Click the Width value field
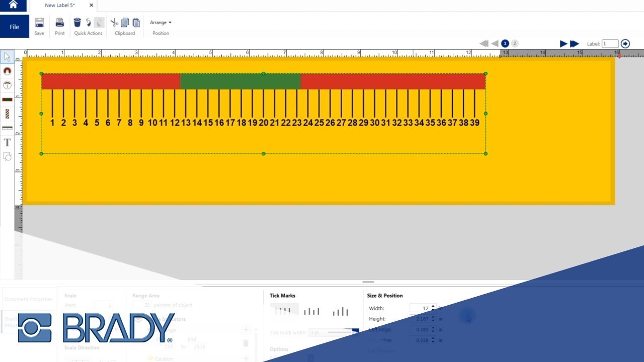 420,308
